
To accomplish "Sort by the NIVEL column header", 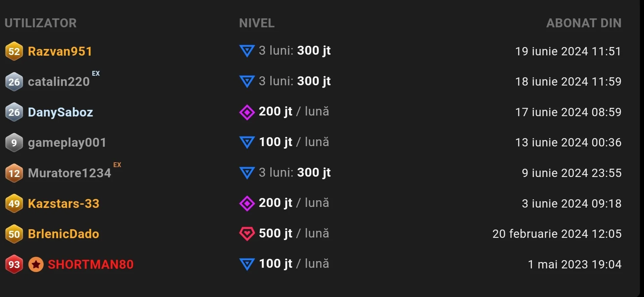I will [257, 23].
